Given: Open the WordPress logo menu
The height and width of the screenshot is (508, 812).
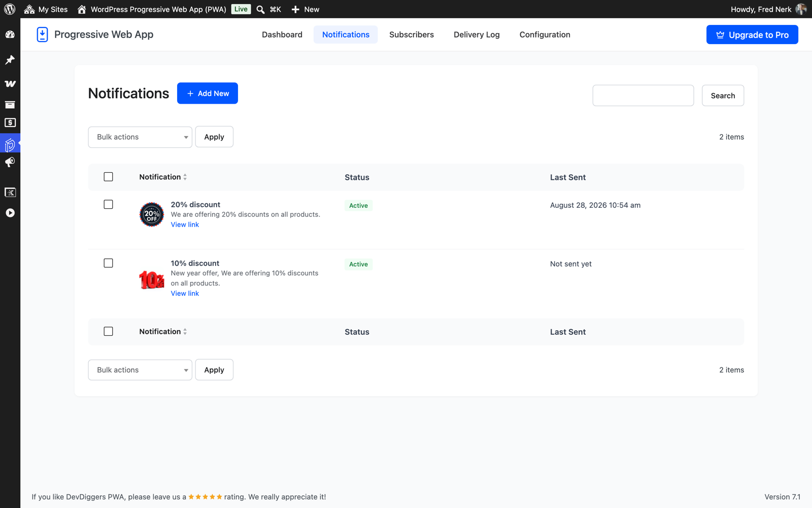Looking at the screenshot, I should click(10, 9).
